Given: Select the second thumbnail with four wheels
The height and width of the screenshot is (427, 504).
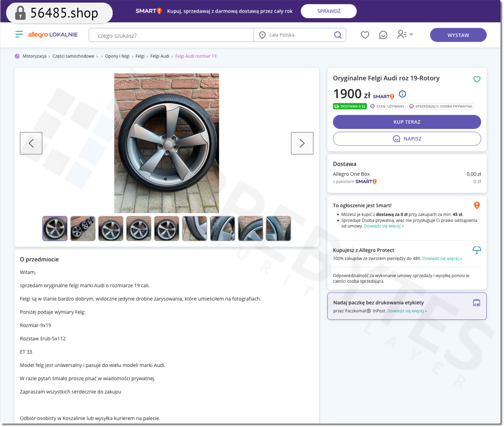Looking at the screenshot, I should click(83, 228).
